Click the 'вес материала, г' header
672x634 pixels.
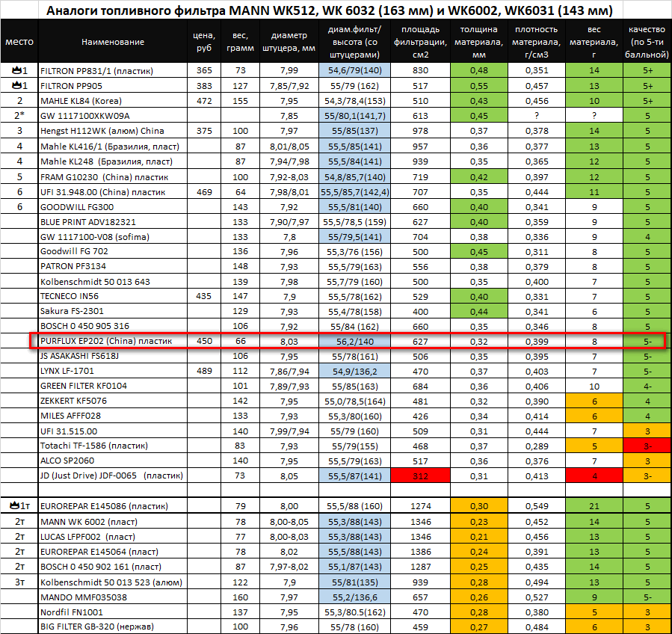coord(594,42)
